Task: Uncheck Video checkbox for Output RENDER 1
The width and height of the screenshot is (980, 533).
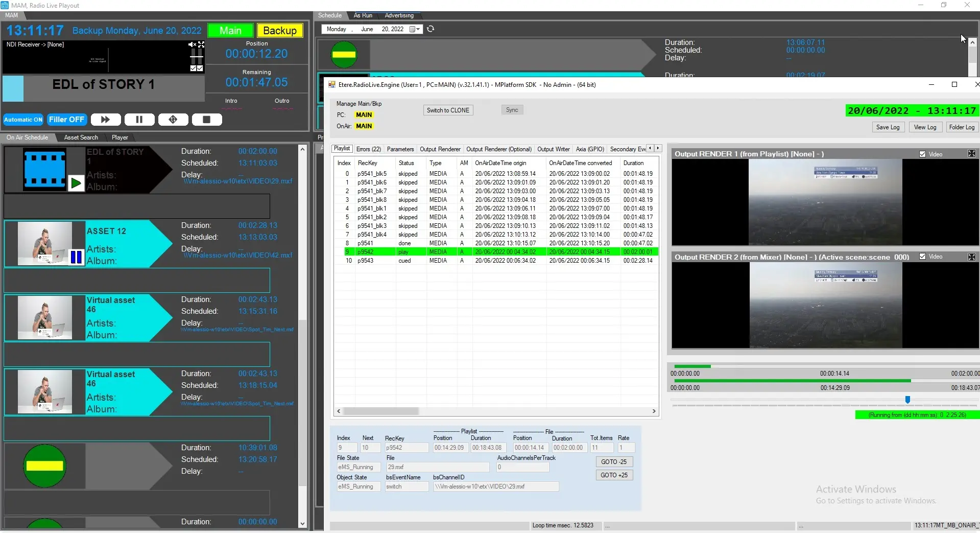Action: point(922,154)
